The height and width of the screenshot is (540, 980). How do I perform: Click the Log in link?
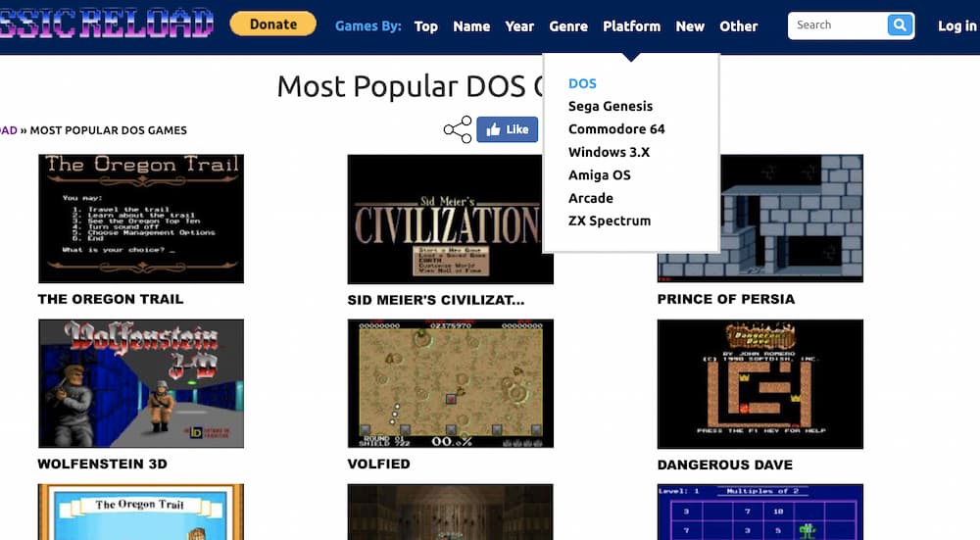(956, 26)
